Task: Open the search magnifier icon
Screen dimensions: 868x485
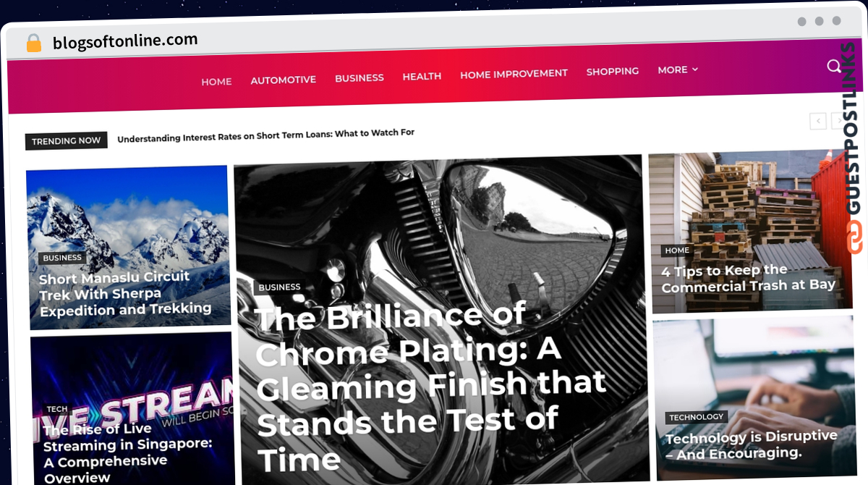Action: (x=834, y=67)
